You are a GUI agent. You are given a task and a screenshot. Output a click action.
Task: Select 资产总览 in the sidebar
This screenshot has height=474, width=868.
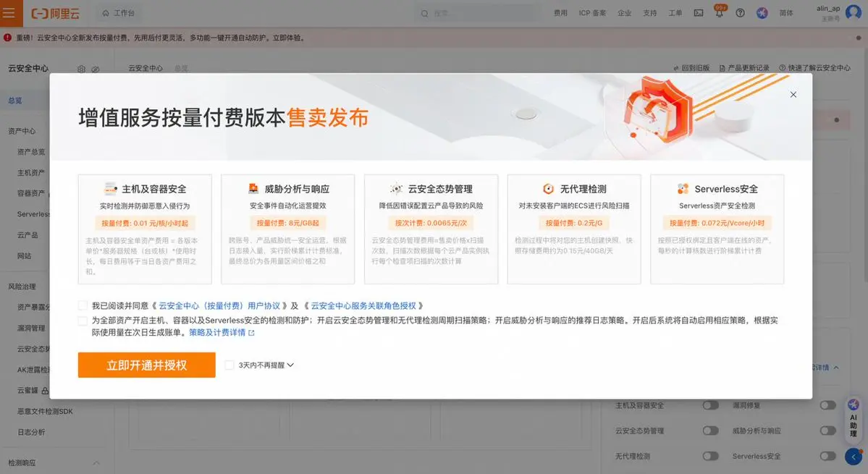pyautogui.click(x=31, y=151)
